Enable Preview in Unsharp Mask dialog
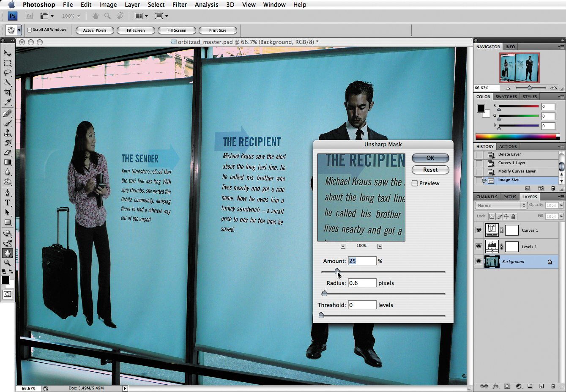This screenshot has height=392, width=566. pyautogui.click(x=415, y=183)
